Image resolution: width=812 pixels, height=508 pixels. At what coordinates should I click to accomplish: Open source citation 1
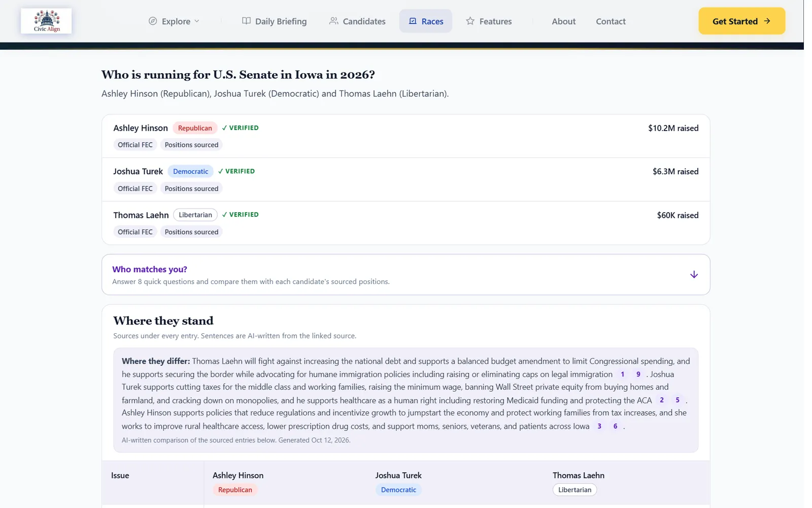click(623, 374)
